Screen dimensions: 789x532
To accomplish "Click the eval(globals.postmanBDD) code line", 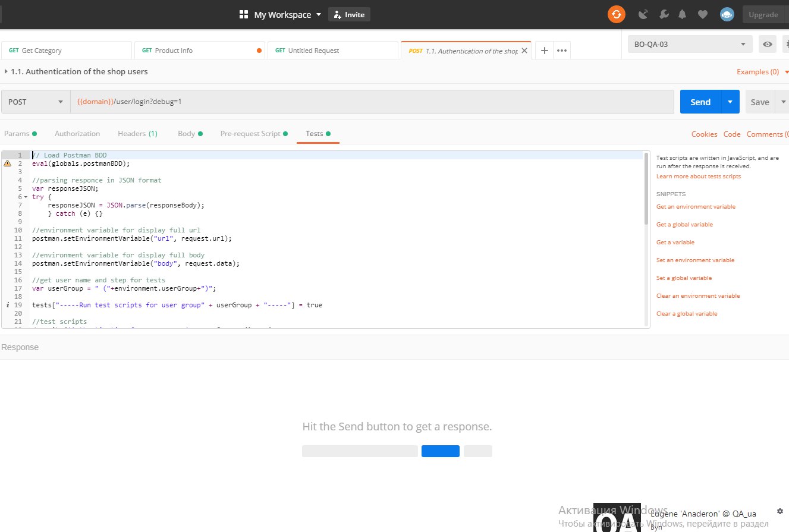I will (81, 163).
